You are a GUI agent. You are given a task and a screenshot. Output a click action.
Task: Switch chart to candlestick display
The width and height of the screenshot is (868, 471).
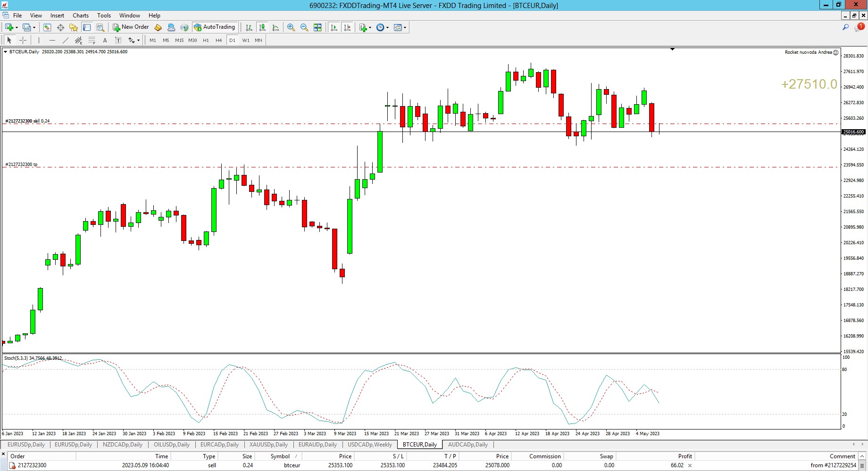[262, 27]
